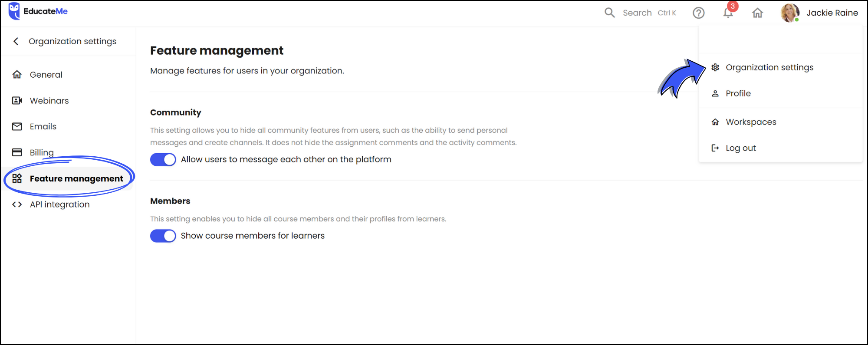
Task: Click the EducateMe brand name text
Action: point(46,11)
